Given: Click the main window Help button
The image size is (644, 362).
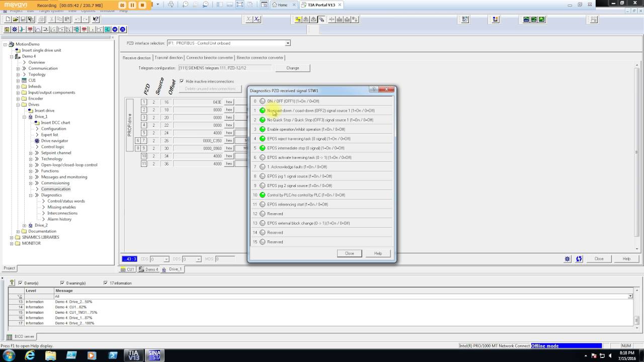Looking at the screenshot, I should [x=626, y=259].
